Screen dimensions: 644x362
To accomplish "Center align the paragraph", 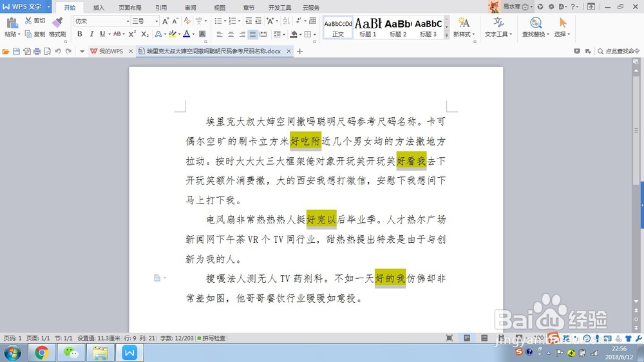I will coord(231,35).
